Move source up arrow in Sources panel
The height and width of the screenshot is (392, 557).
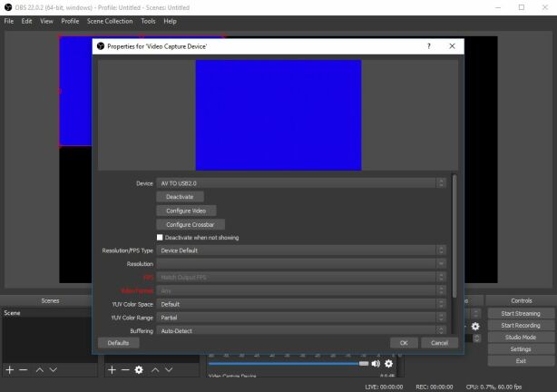pyautogui.click(x=155, y=370)
